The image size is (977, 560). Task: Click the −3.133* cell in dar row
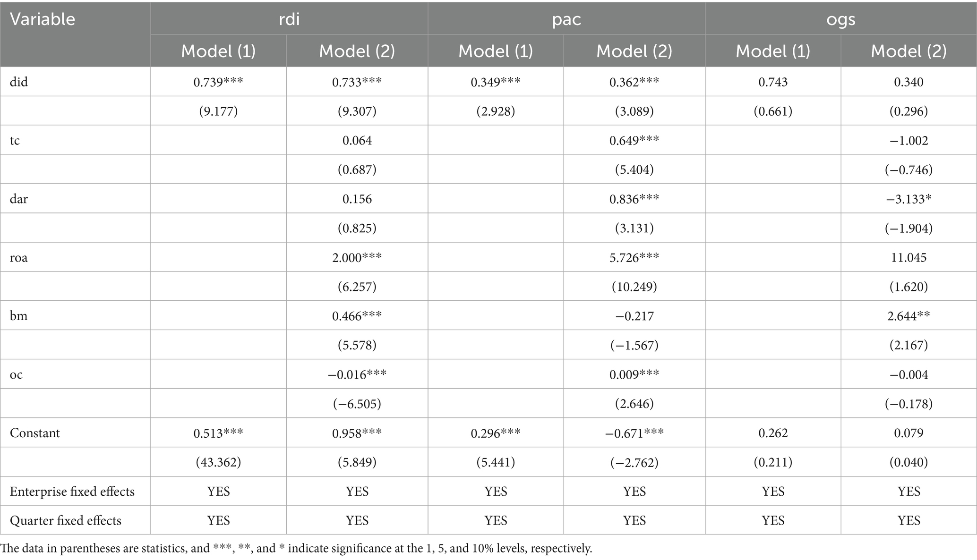tap(908, 199)
